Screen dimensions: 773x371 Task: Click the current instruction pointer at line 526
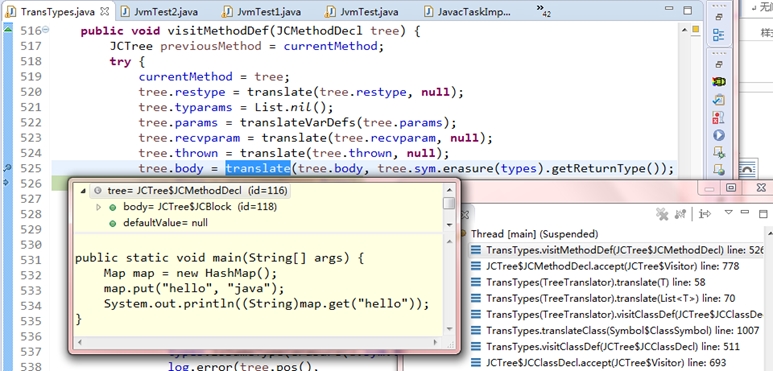pyautogui.click(x=6, y=183)
